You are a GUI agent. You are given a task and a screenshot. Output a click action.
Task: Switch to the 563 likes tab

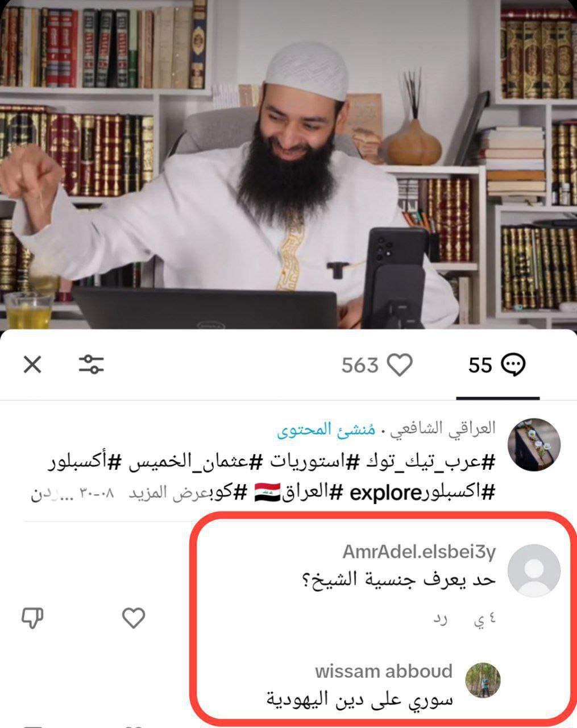(x=377, y=365)
